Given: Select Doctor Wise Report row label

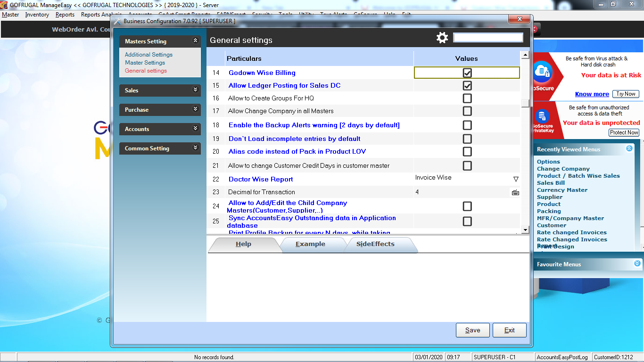Looking at the screenshot, I should [261, 180].
